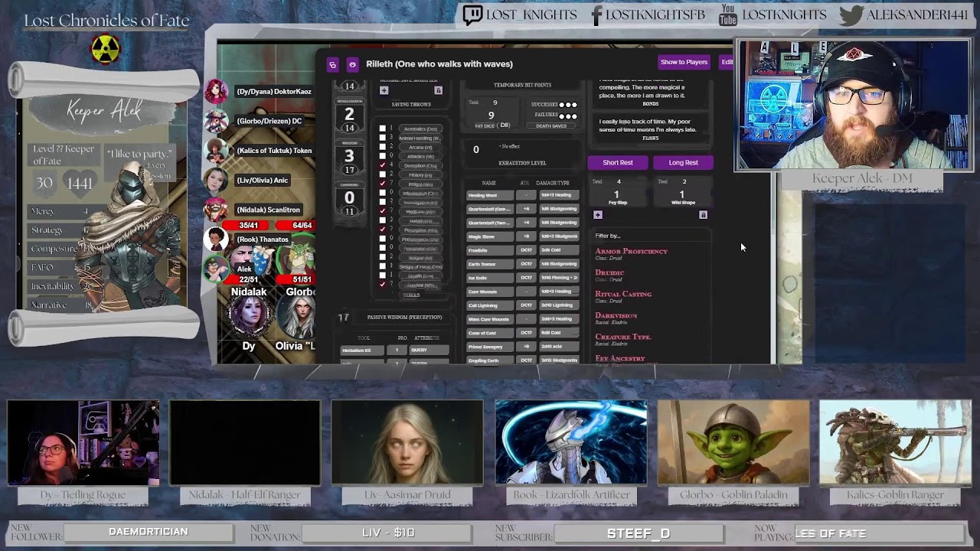Toggle the Acrobatics (Dex) proficiency checkbox
Screen dimensions: 980x551
pyautogui.click(x=382, y=129)
